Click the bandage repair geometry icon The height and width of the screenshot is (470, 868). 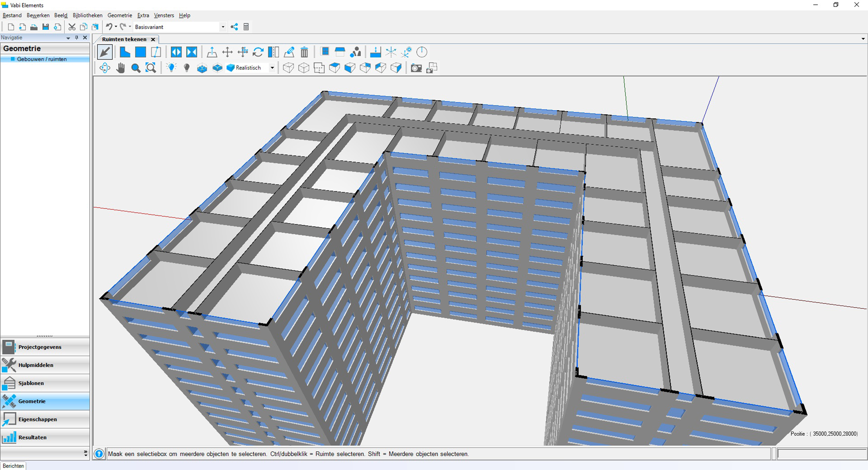pyautogui.click(x=289, y=52)
